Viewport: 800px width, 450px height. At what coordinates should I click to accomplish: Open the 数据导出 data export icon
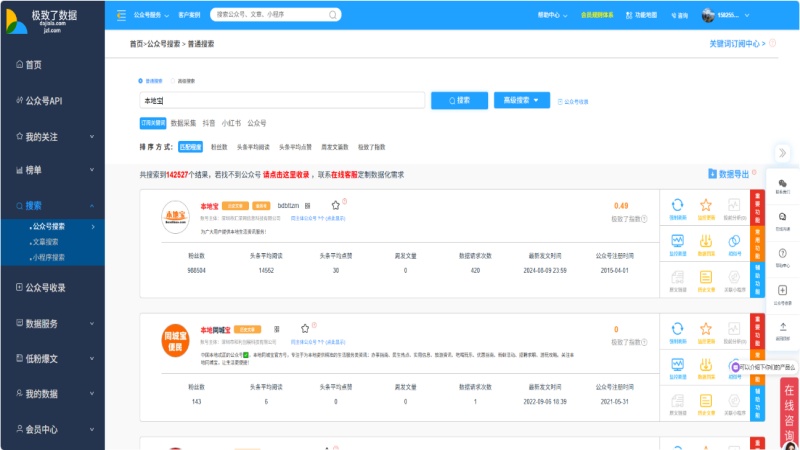pyautogui.click(x=712, y=174)
